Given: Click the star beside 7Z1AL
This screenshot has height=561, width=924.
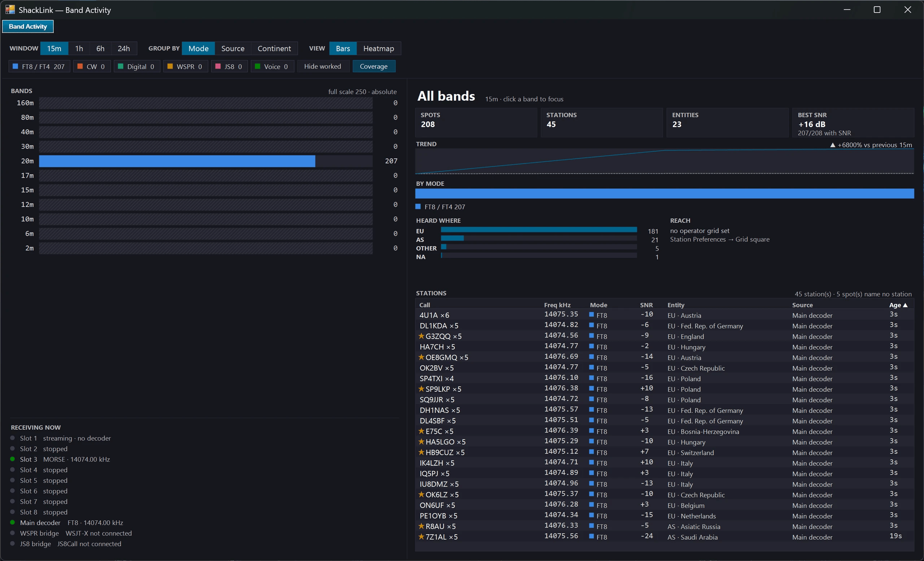Looking at the screenshot, I should 421,536.
